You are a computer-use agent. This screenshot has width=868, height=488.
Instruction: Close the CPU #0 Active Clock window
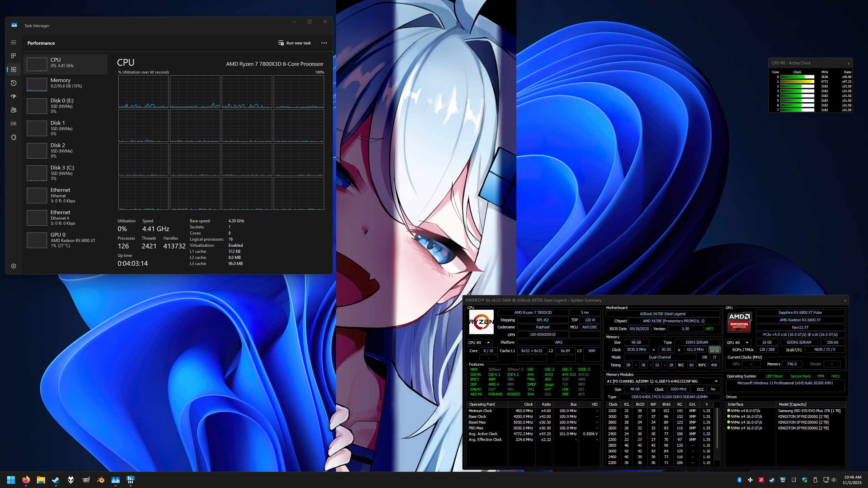tap(849, 63)
